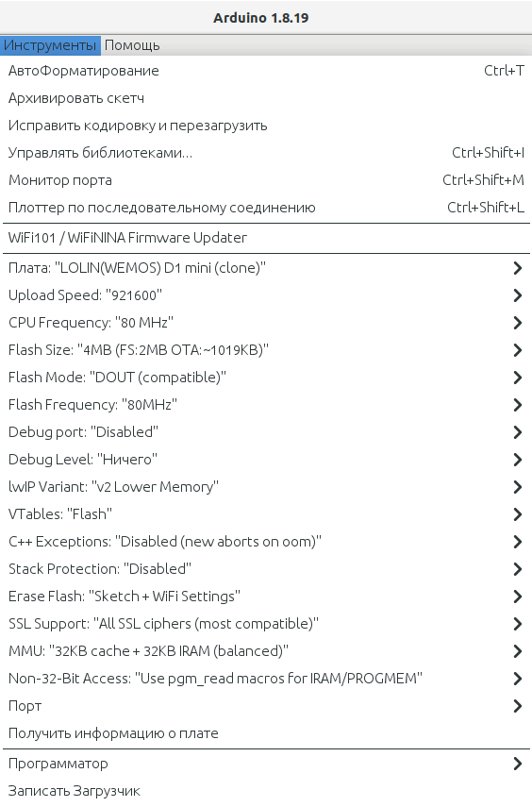Screen dimensions: 532x807
Task: Open Flash Mode DOUT submenu
Action: pos(266,378)
